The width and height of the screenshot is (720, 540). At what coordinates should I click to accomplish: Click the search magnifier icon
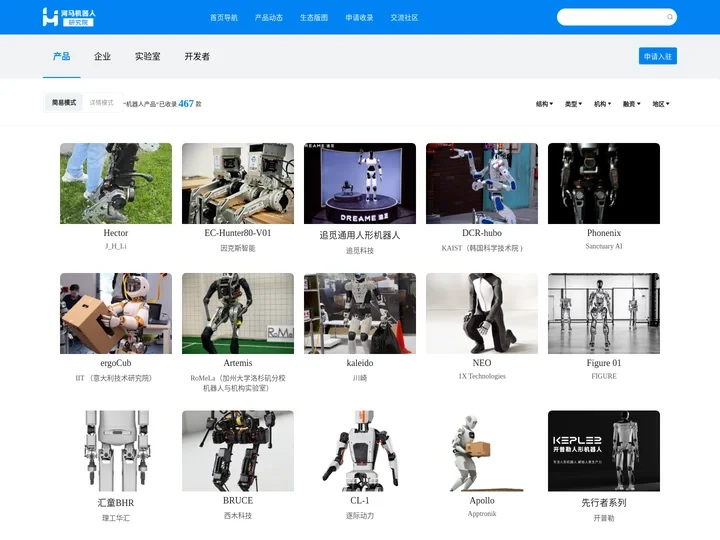[670, 17]
